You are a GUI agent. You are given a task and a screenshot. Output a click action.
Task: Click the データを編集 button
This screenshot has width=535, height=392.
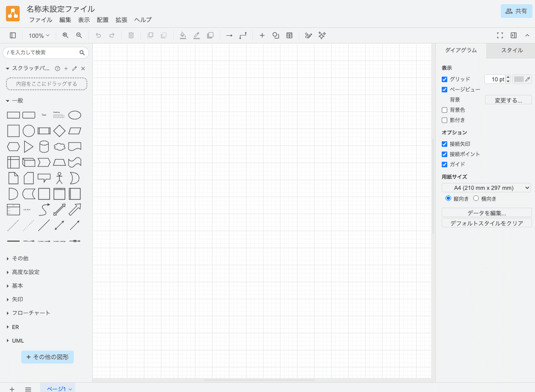click(487, 213)
